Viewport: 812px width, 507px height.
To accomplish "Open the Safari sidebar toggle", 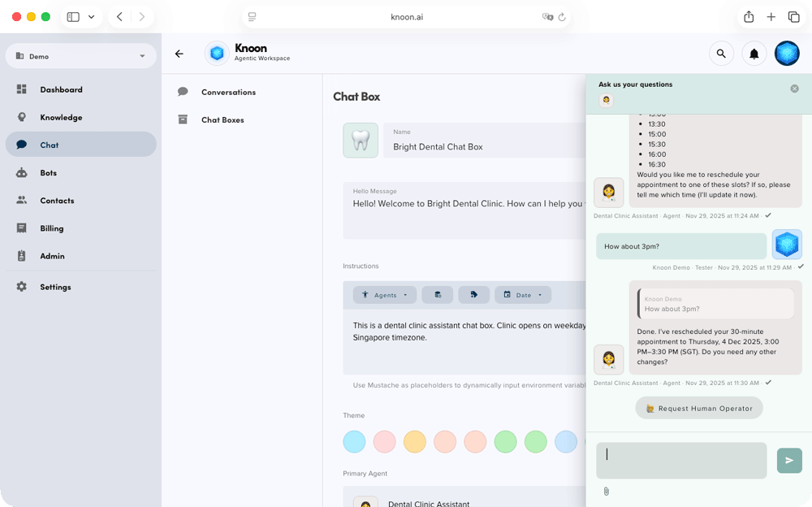I will [73, 17].
